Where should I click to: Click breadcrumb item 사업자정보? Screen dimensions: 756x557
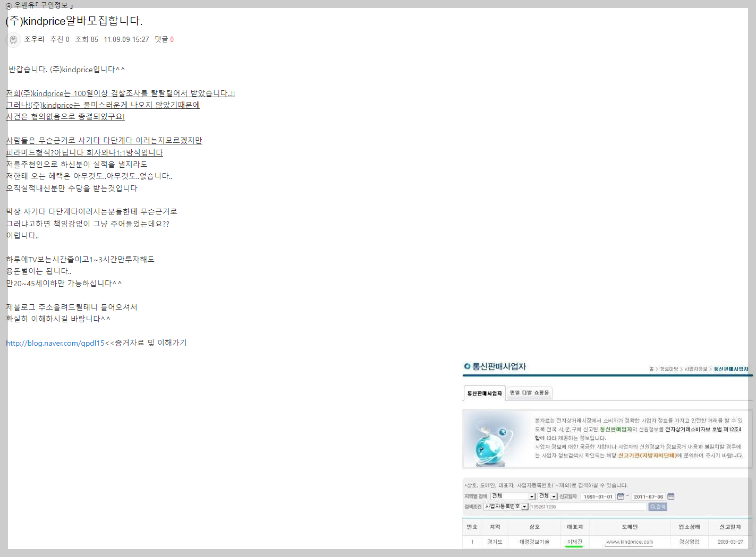coord(695,369)
